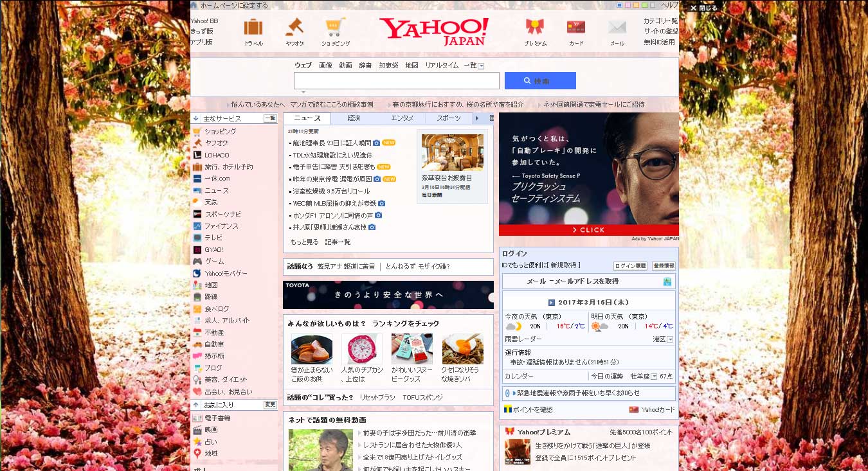
Task: Click the 不動産 icon in the sidebar
Action: click(x=197, y=333)
